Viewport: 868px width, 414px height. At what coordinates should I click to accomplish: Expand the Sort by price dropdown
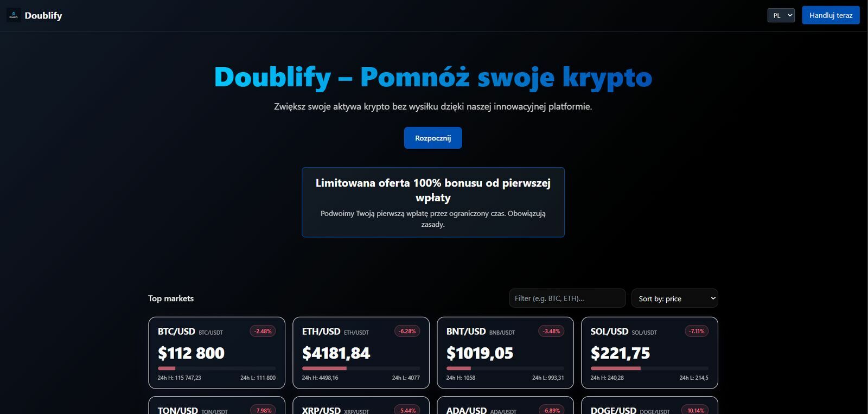[674, 298]
